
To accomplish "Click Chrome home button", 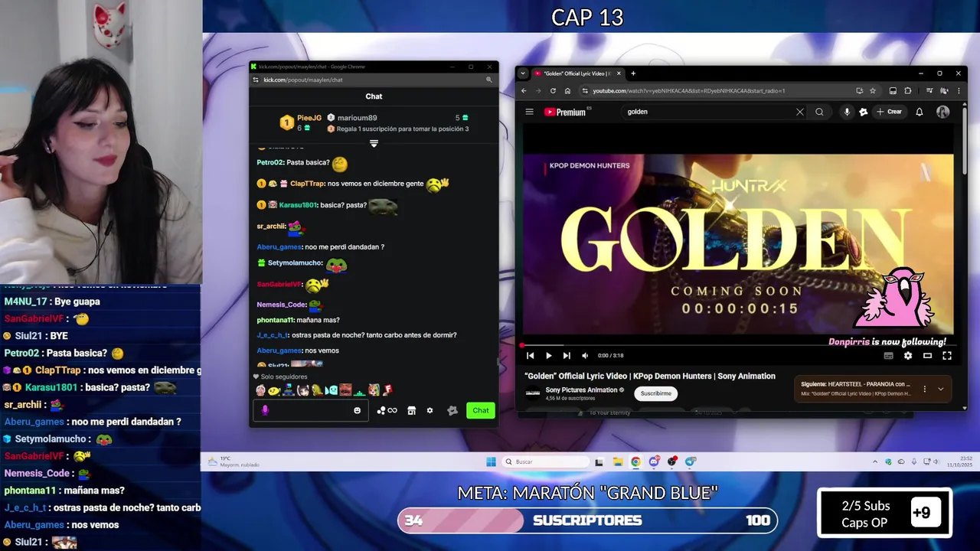I will pos(567,91).
